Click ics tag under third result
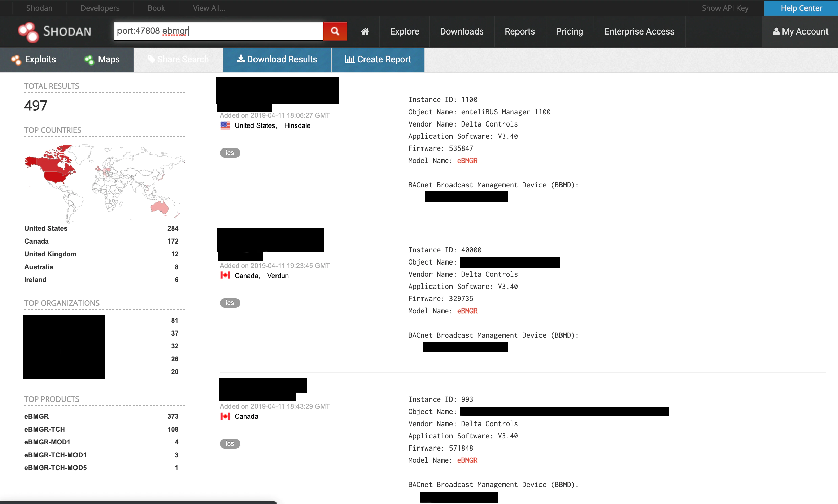 230,443
